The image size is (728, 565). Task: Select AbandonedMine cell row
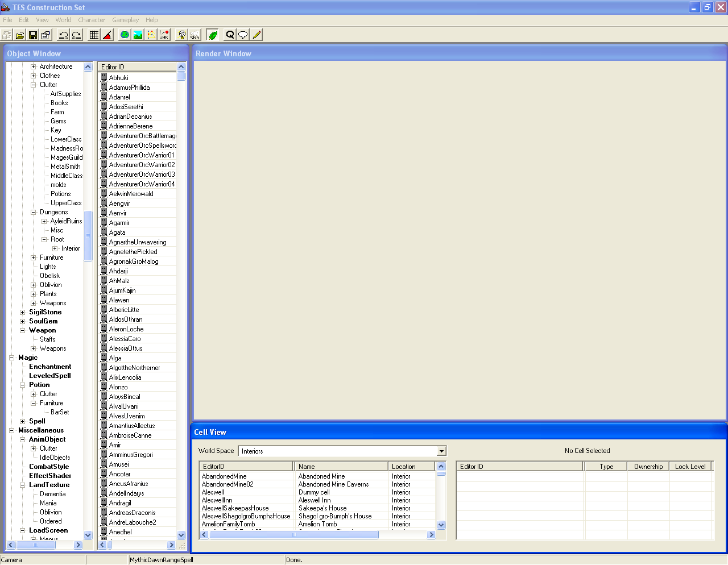click(x=317, y=476)
